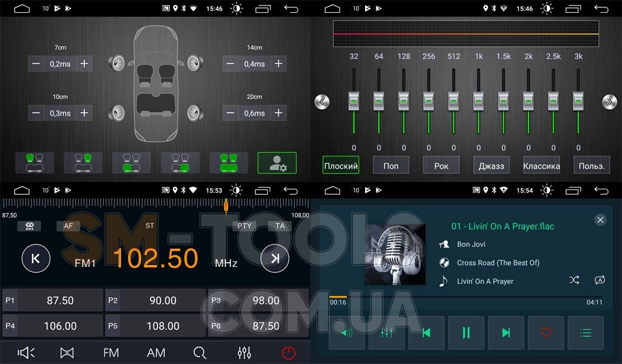Show next equalizer bands with right arrow

(x=609, y=102)
